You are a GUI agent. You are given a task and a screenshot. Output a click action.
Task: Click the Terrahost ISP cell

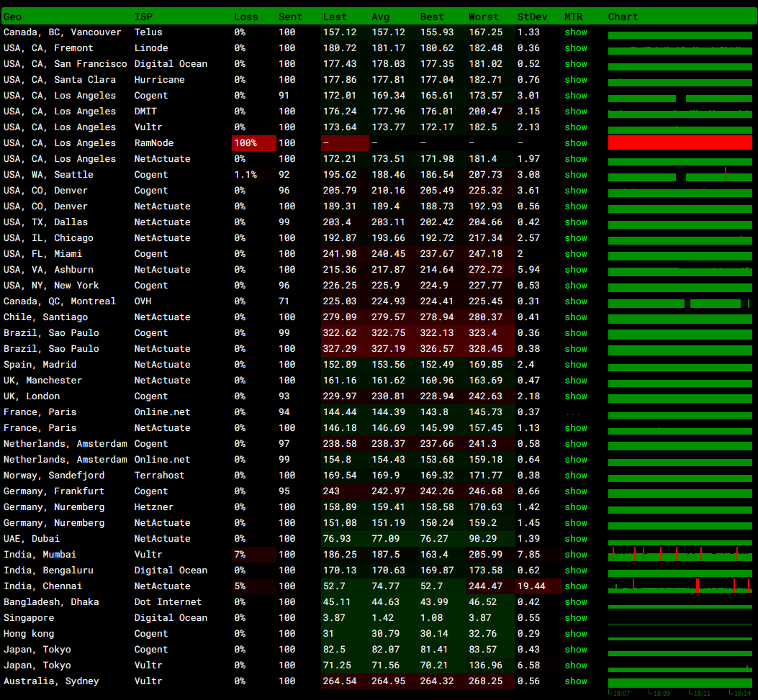point(160,476)
